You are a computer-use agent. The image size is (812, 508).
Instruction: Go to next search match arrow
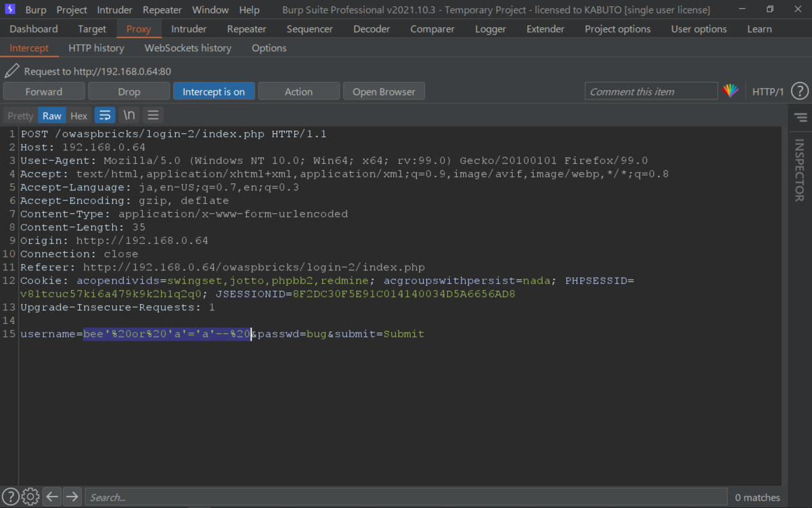(72, 496)
